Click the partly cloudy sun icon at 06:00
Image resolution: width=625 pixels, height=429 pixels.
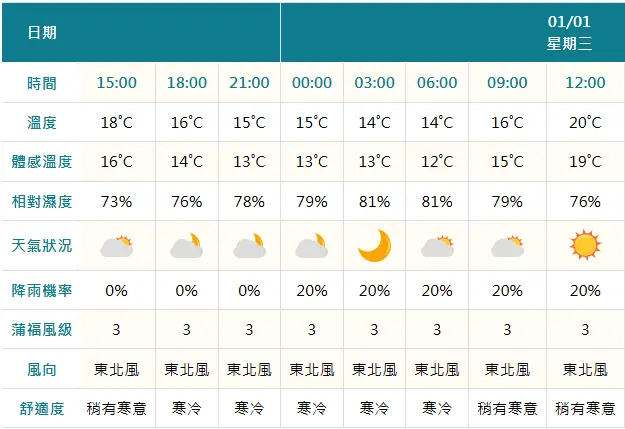[437, 246]
